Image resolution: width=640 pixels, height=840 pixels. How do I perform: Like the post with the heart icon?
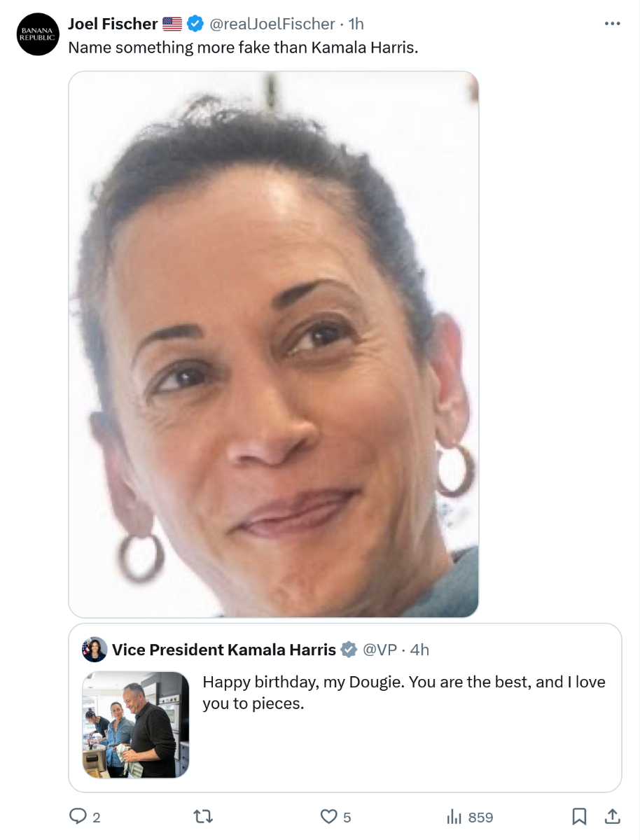click(328, 816)
